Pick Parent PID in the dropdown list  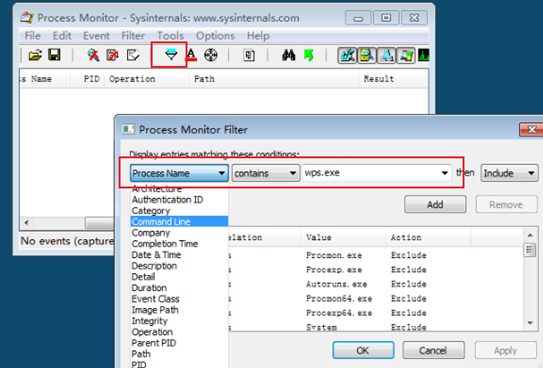179,343
